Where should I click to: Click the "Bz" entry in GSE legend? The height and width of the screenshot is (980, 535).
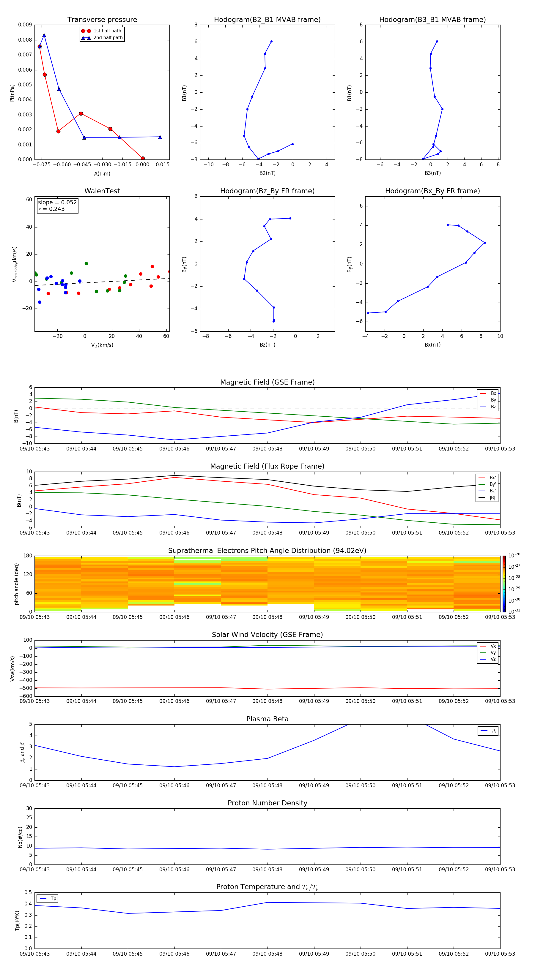[488, 407]
